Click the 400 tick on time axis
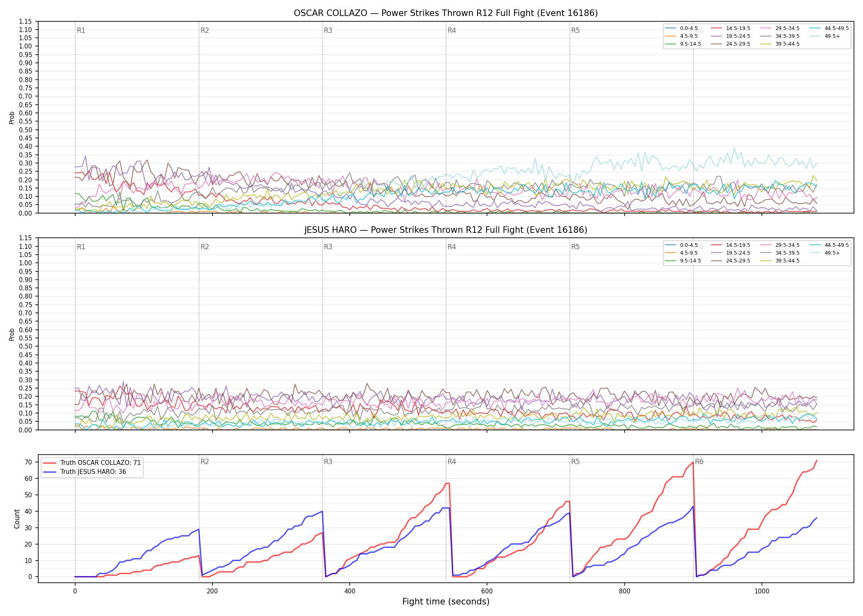The image size is (863, 616). (350, 591)
